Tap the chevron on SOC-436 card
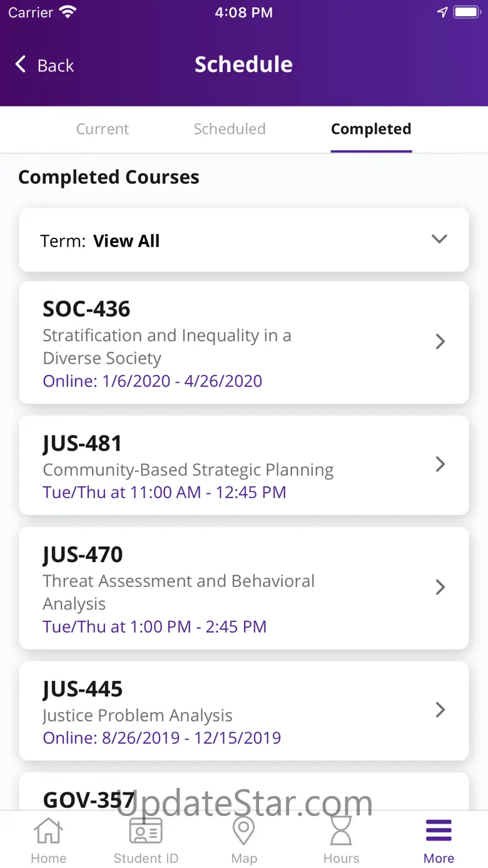 click(440, 342)
